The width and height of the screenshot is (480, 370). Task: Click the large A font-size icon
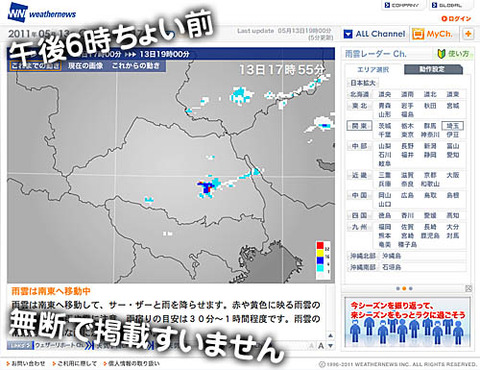pyautogui.click(x=321, y=346)
